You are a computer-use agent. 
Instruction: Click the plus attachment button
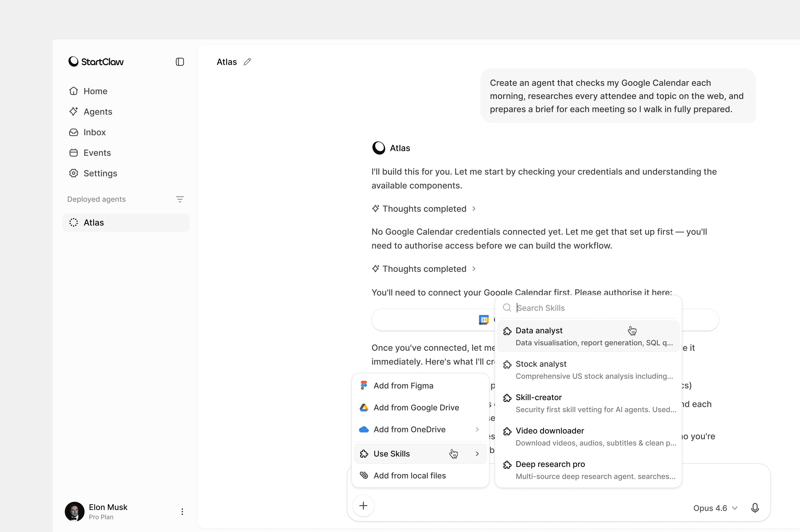(363, 506)
